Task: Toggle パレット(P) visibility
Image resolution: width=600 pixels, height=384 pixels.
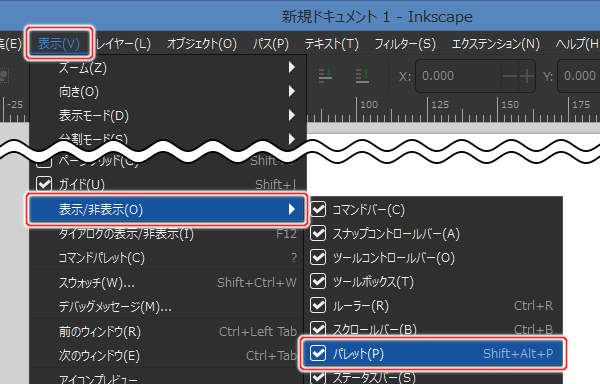Action: pos(318,353)
